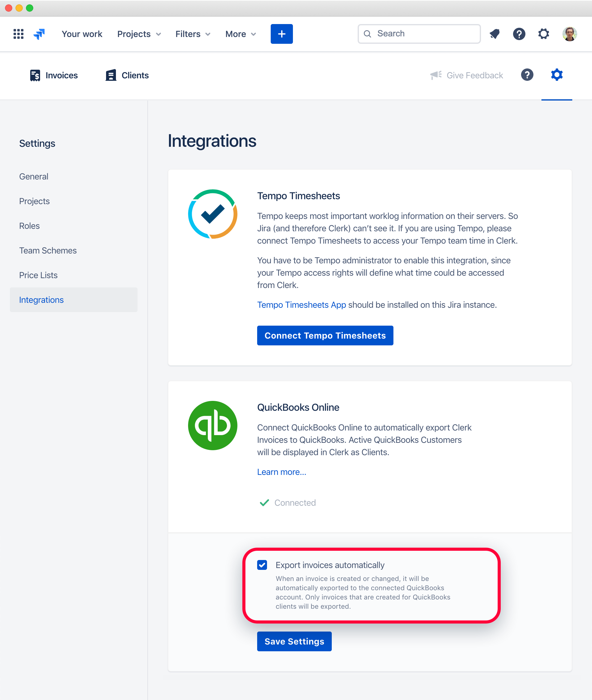Toggle Export invoices automatically checkbox
The image size is (592, 700).
(x=262, y=565)
